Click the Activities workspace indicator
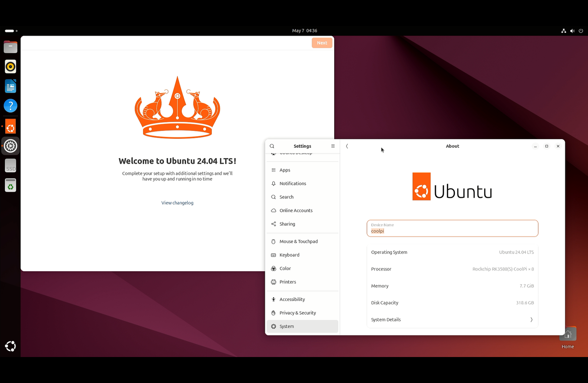The height and width of the screenshot is (383, 588). 11,31
